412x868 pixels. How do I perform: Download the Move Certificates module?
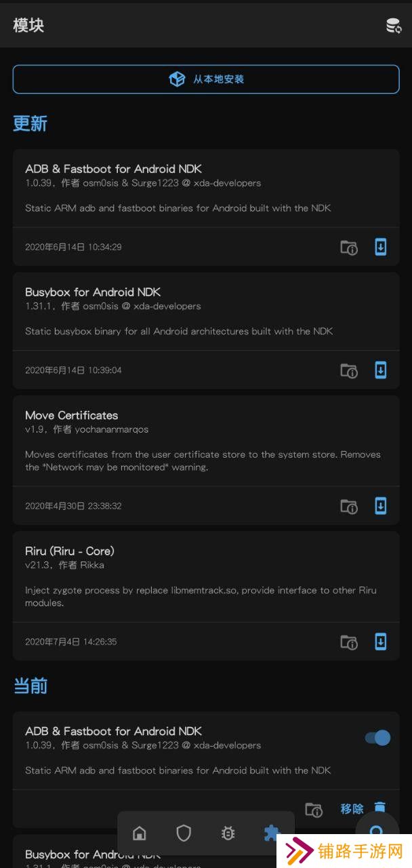(381, 506)
